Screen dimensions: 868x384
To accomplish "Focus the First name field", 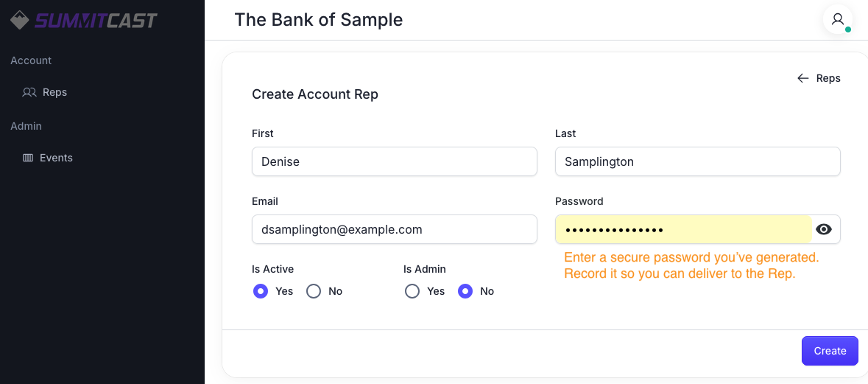I will (x=394, y=162).
